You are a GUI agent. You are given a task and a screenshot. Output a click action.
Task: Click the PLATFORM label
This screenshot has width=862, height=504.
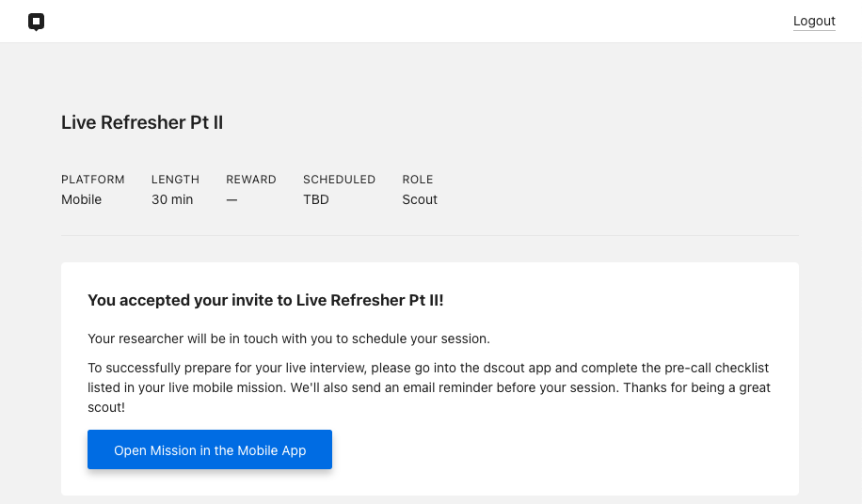coord(93,180)
